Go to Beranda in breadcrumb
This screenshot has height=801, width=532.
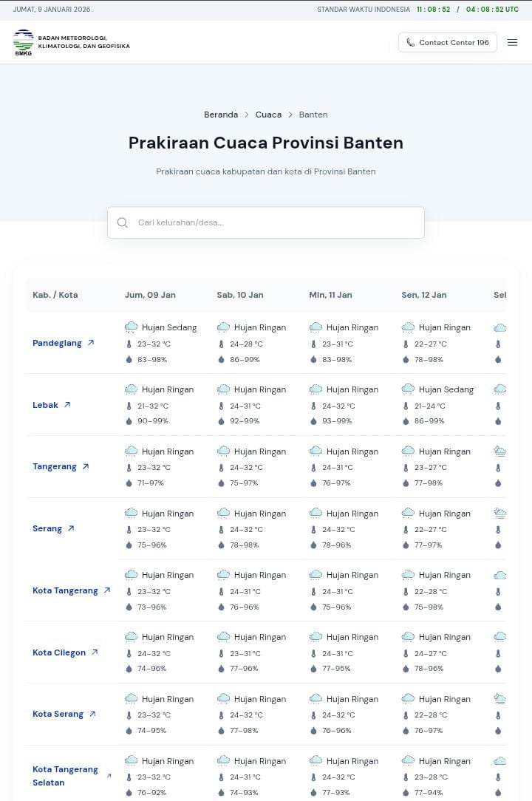(x=221, y=115)
